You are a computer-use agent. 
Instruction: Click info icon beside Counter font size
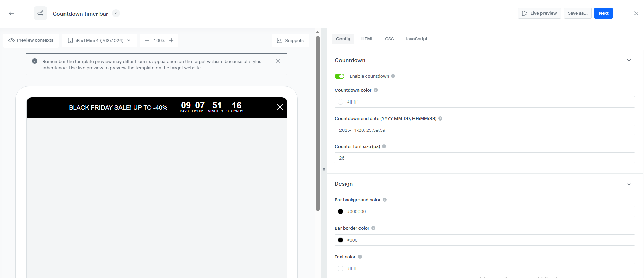384,146
